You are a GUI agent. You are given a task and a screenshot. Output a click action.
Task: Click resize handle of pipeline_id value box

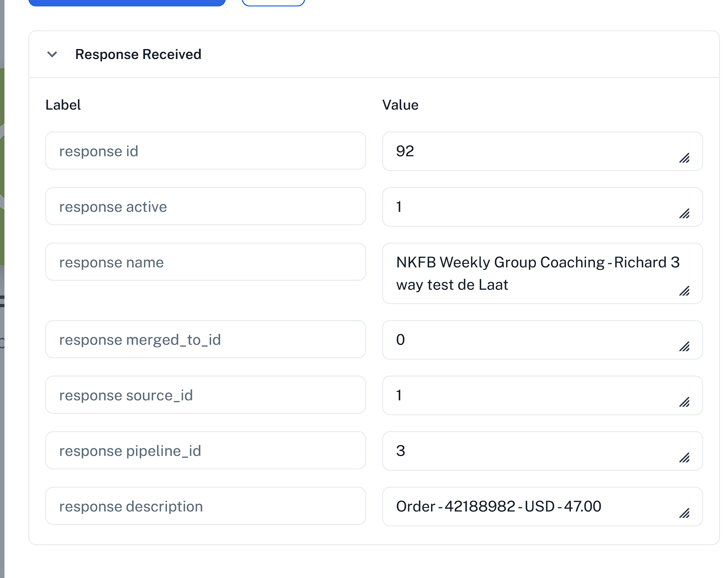684,458
